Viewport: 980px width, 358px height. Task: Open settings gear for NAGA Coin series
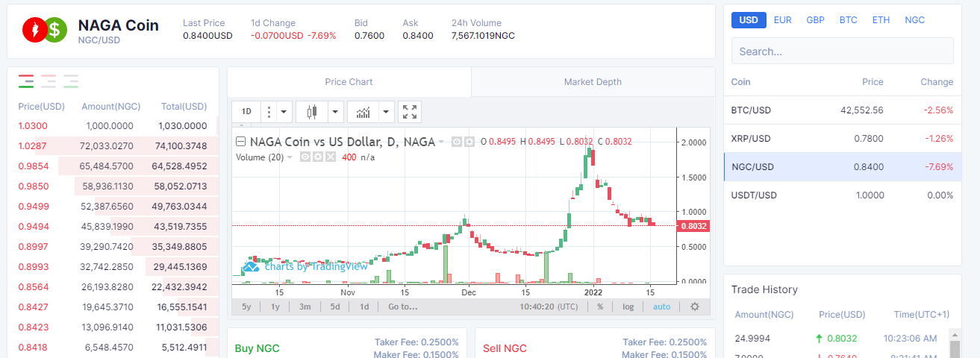click(x=469, y=142)
